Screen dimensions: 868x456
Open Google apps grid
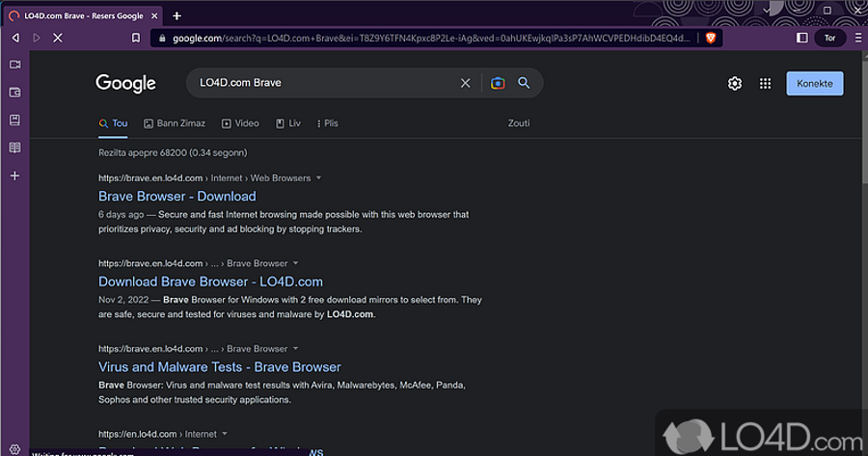tap(765, 84)
